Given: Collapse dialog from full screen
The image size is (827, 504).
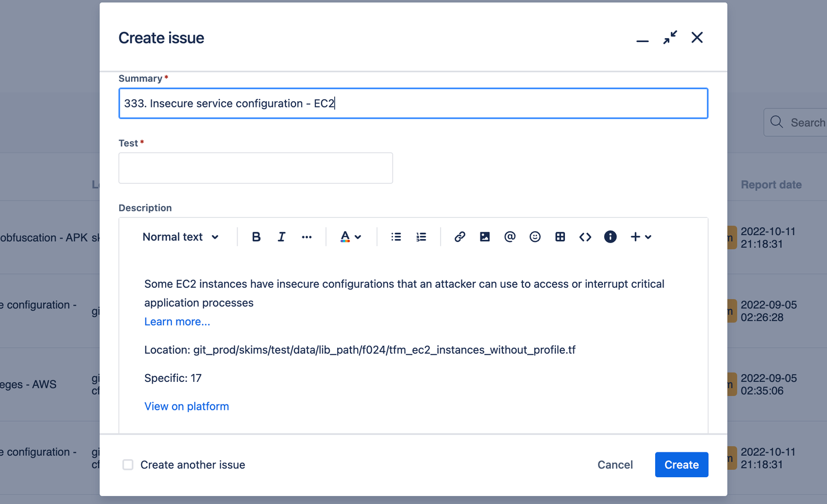Looking at the screenshot, I should point(670,38).
